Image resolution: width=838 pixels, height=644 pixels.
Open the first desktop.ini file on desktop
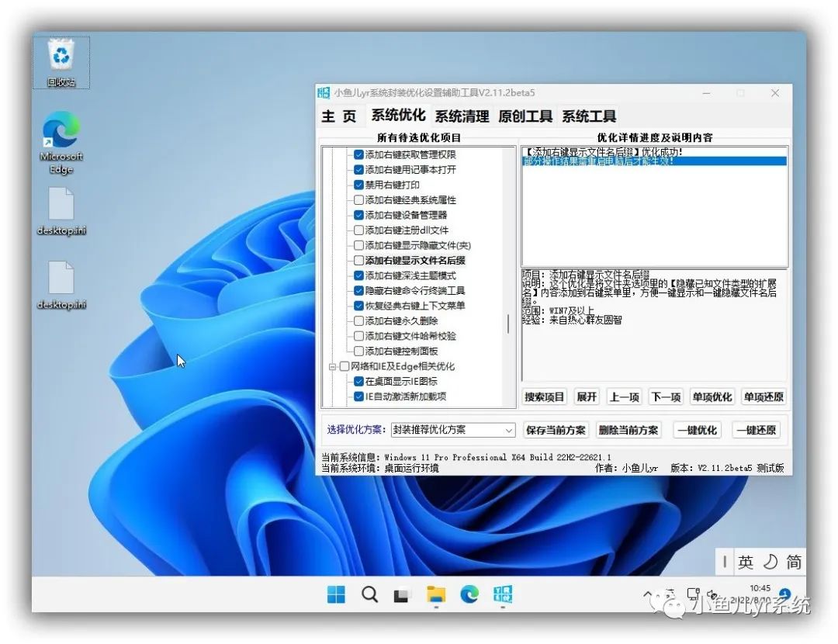click(x=61, y=212)
